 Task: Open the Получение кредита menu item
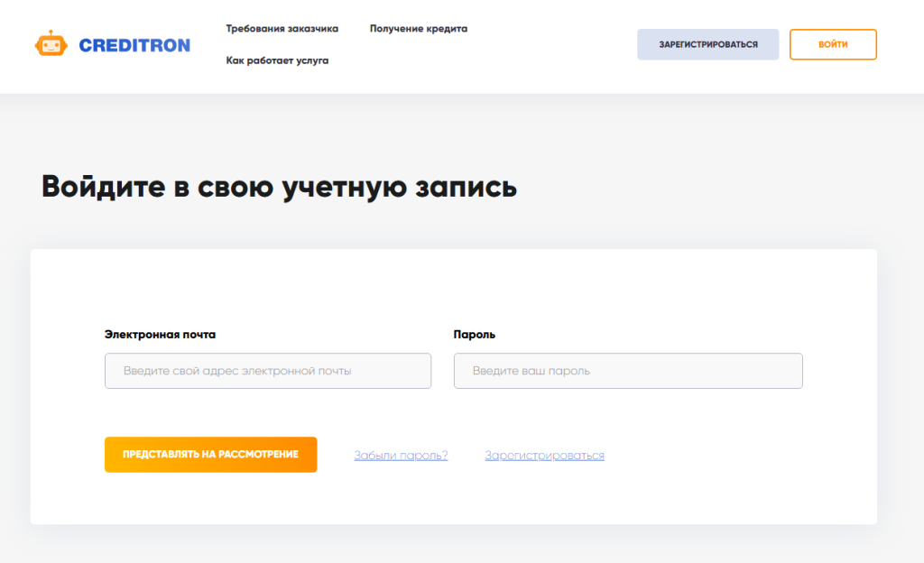point(419,28)
